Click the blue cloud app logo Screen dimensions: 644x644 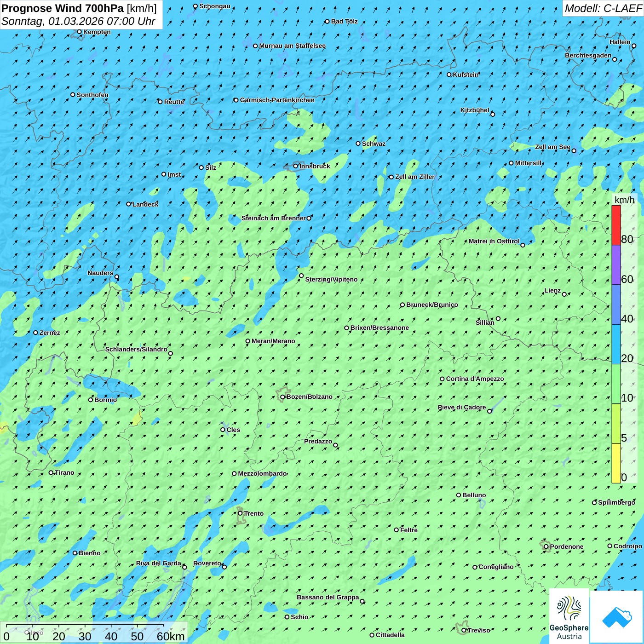[x=616, y=617]
